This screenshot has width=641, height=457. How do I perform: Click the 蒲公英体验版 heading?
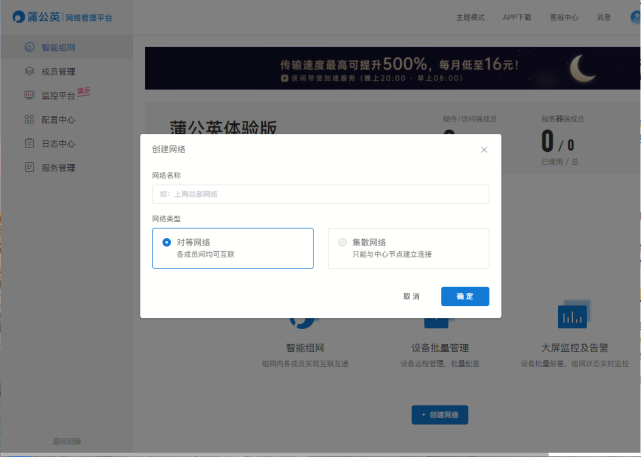tap(223, 127)
